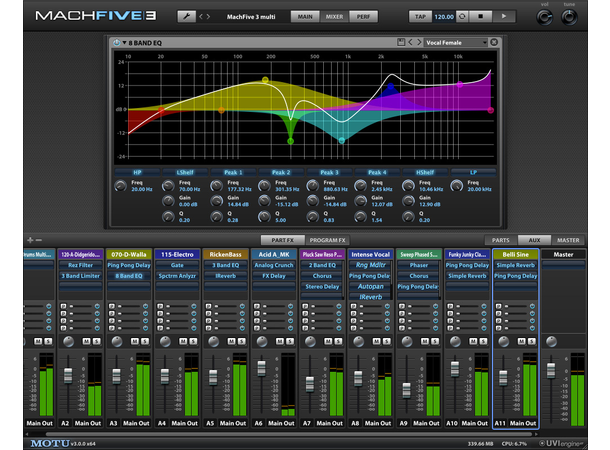Click the master volume knob

click(545, 18)
